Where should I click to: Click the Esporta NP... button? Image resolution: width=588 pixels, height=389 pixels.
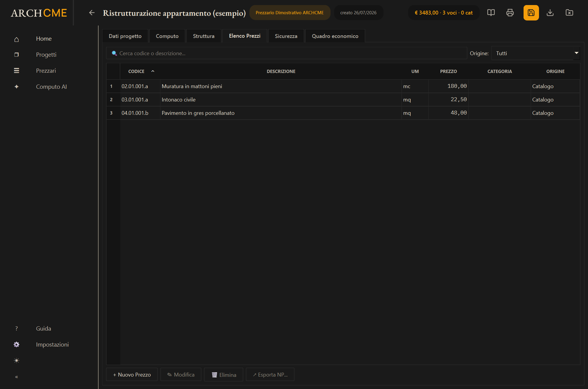[270, 375]
